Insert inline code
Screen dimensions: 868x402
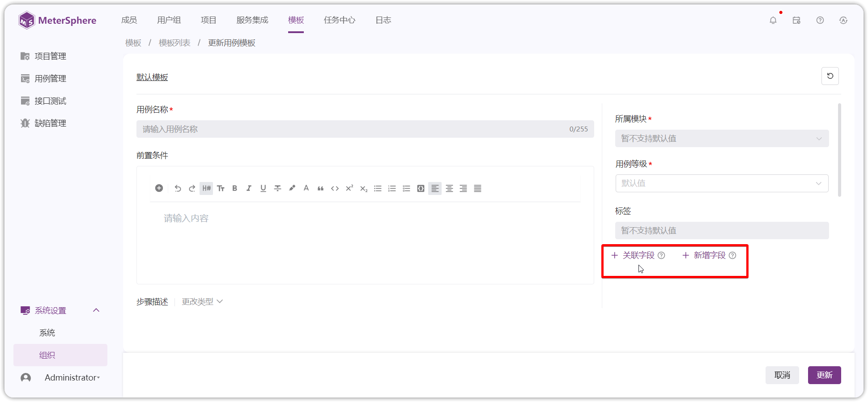(x=335, y=188)
